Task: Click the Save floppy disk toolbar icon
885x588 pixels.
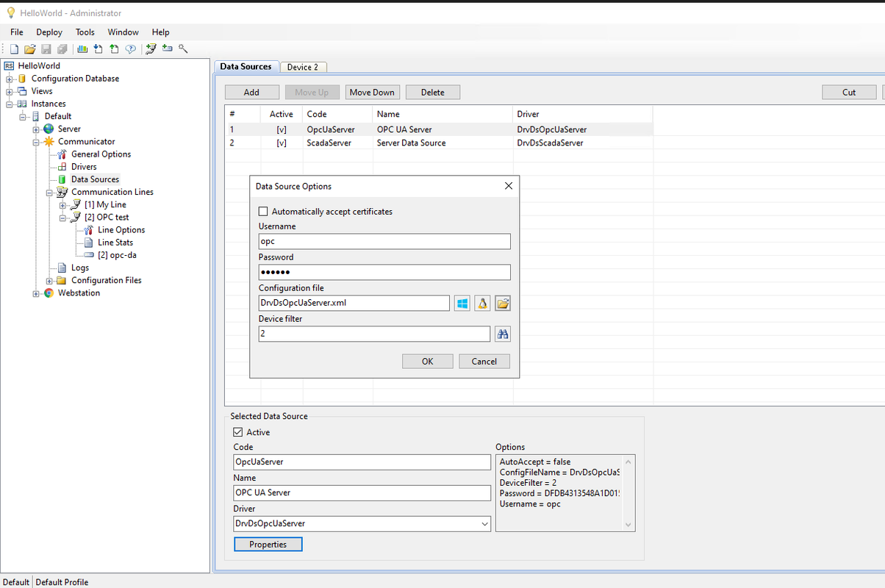Action: [46, 49]
